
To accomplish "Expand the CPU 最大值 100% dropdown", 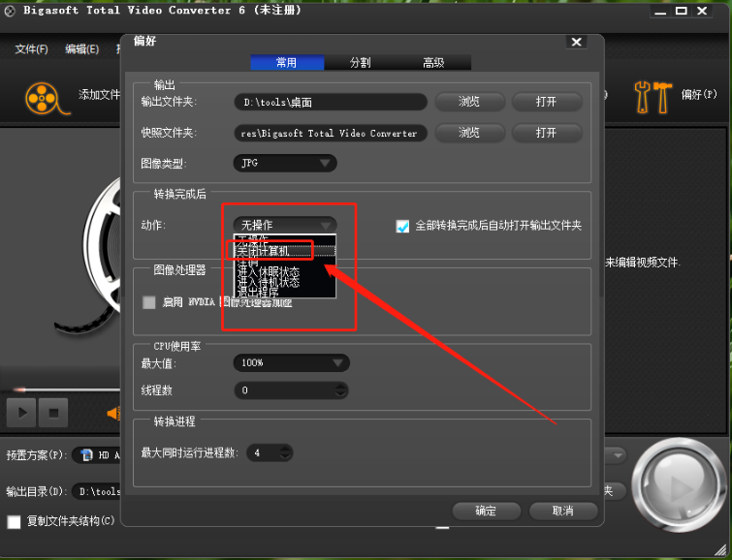I will click(x=291, y=363).
